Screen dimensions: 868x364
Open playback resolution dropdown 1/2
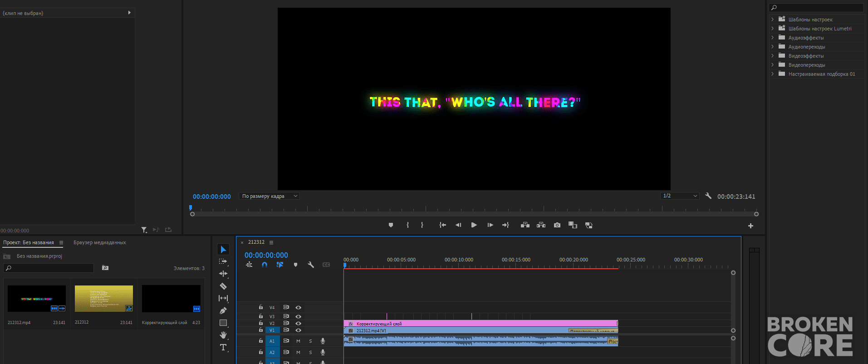680,196
